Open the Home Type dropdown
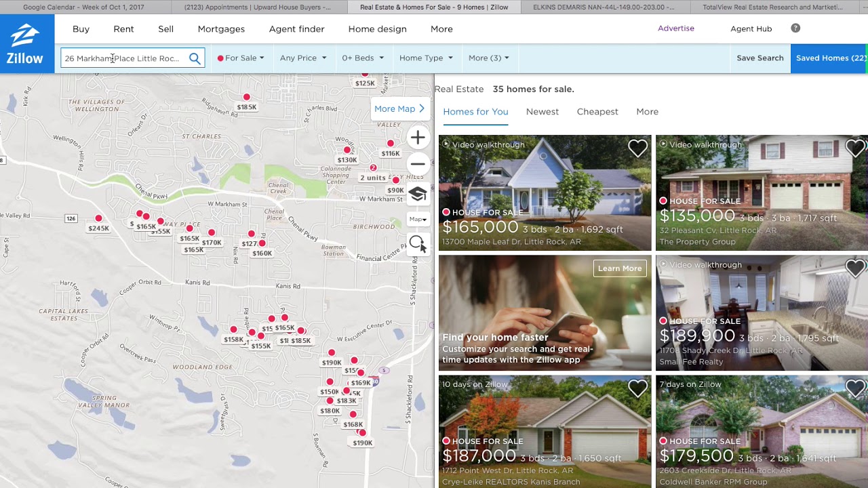This screenshot has height=488, width=868. click(426, 58)
